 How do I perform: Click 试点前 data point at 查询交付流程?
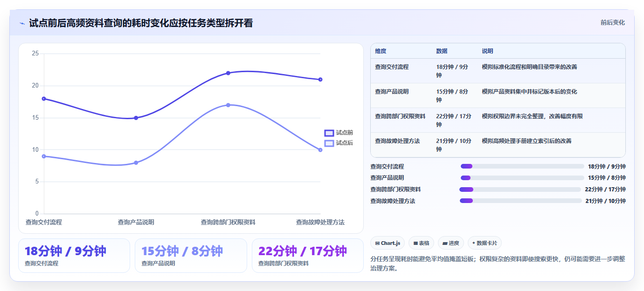[x=44, y=99]
